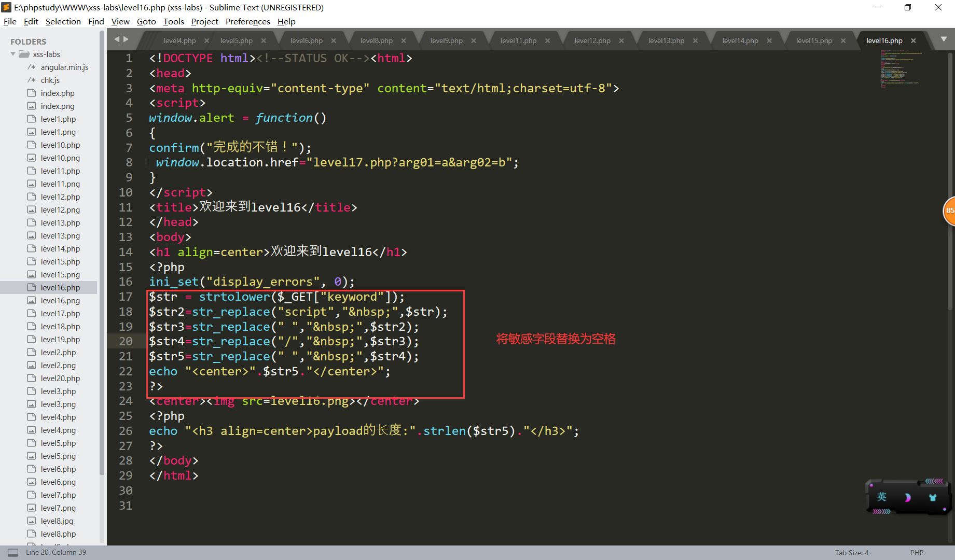Click the tab scroll right arrow
Viewport: 955px width, 560px height.
126,39
